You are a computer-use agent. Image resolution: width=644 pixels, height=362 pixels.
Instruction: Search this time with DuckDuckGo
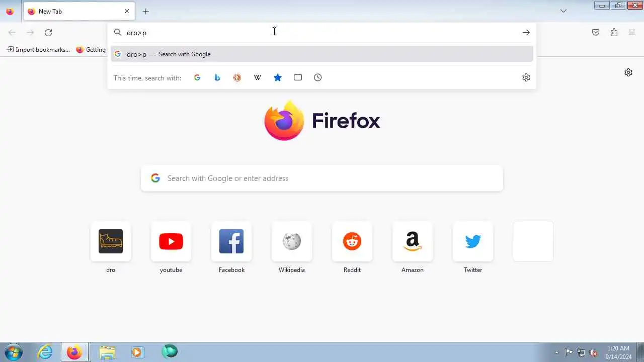(237, 77)
